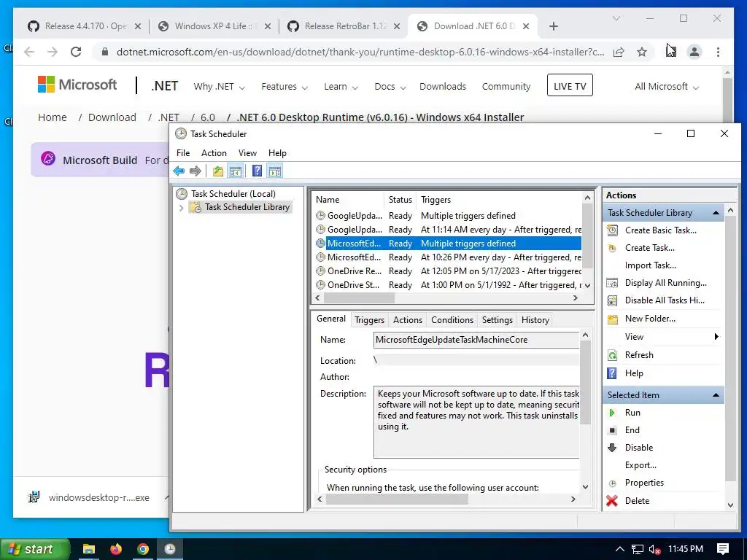The height and width of the screenshot is (560, 747).
Task: Click Create Basic Task in Actions pane
Action: pyautogui.click(x=660, y=230)
